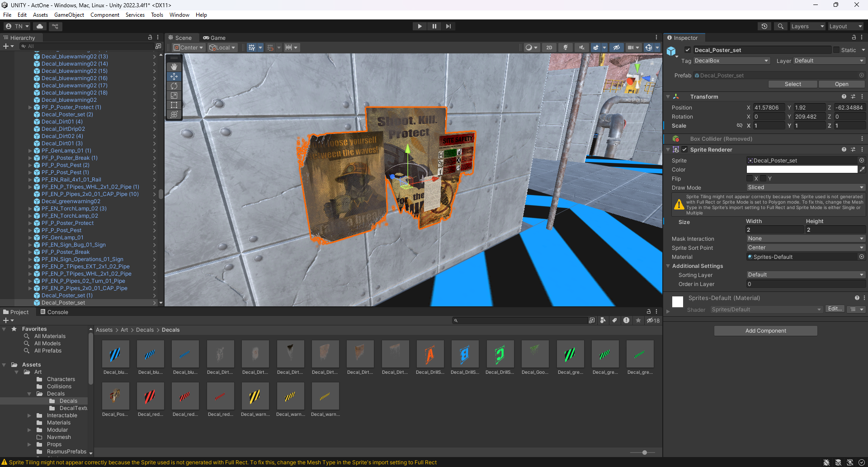Viewport: 868px width, 467px height.
Task: Click Project search by import log type
Action: 626,320
